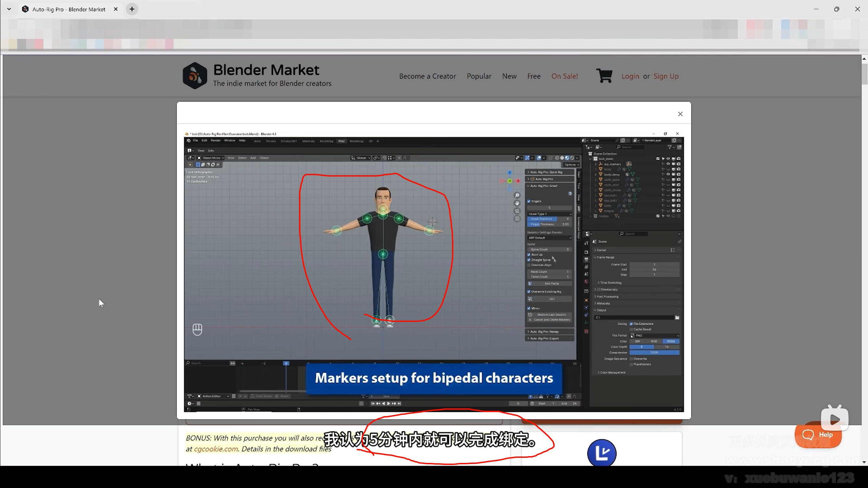The height and width of the screenshot is (488, 868).
Task: Click the viewport zoom magnifier icon
Action: (x=517, y=196)
